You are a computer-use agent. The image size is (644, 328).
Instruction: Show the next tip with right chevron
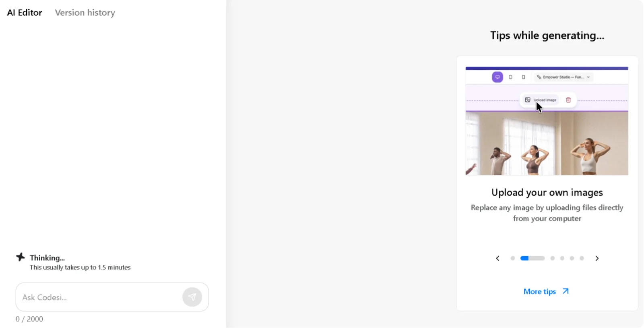[597, 258]
